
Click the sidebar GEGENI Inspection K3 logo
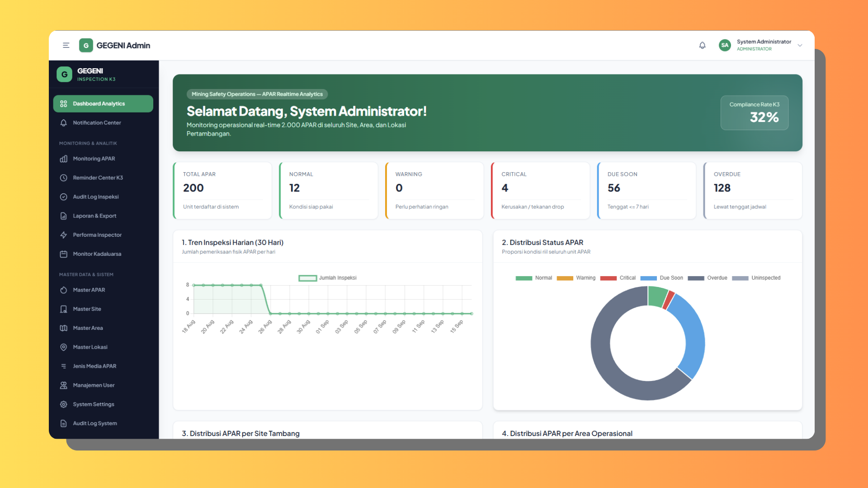[x=64, y=75]
